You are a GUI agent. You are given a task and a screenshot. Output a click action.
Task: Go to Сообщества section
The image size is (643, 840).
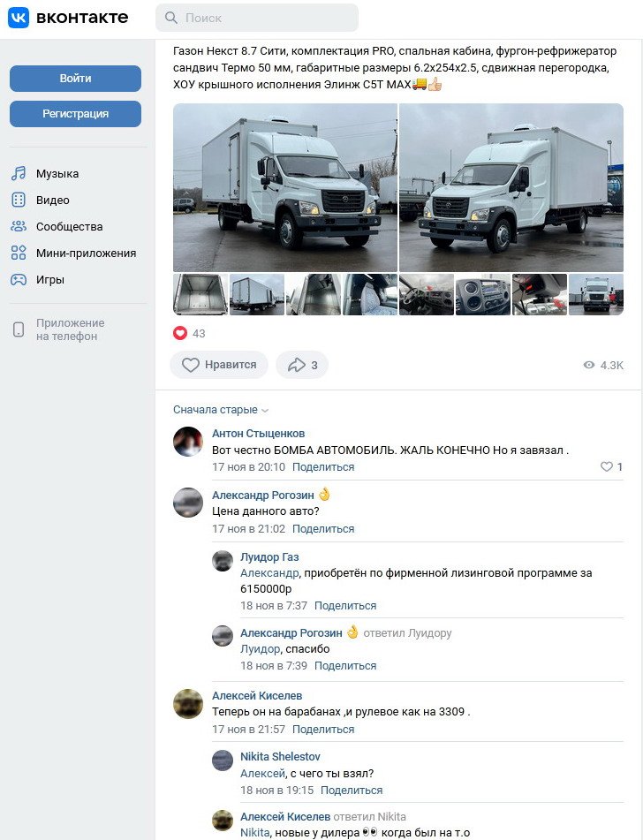coord(69,227)
